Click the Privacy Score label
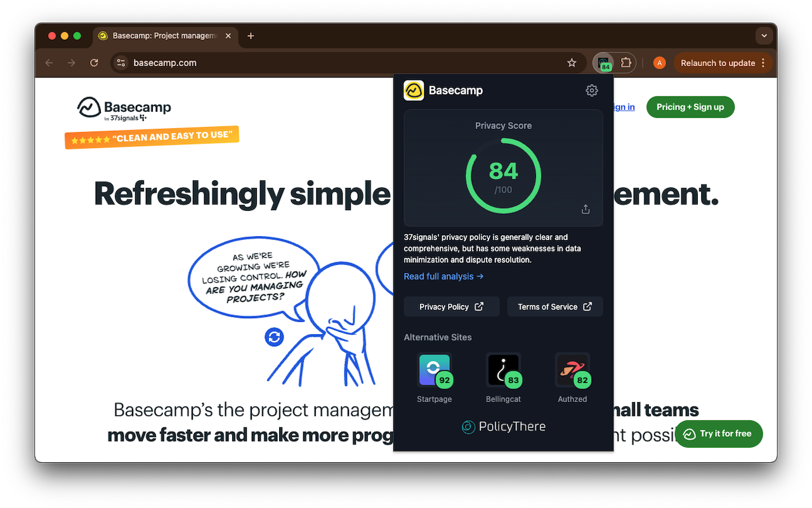The width and height of the screenshot is (812, 508). point(504,126)
